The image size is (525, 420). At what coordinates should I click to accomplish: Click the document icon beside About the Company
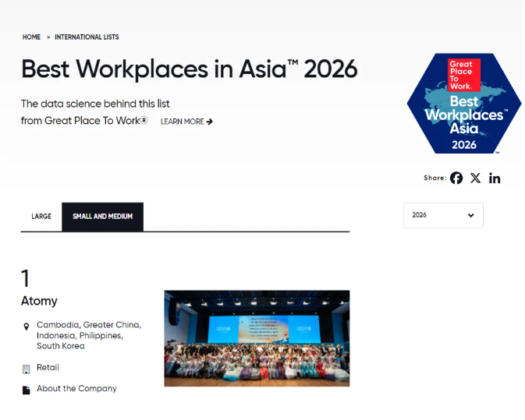click(x=26, y=390)
